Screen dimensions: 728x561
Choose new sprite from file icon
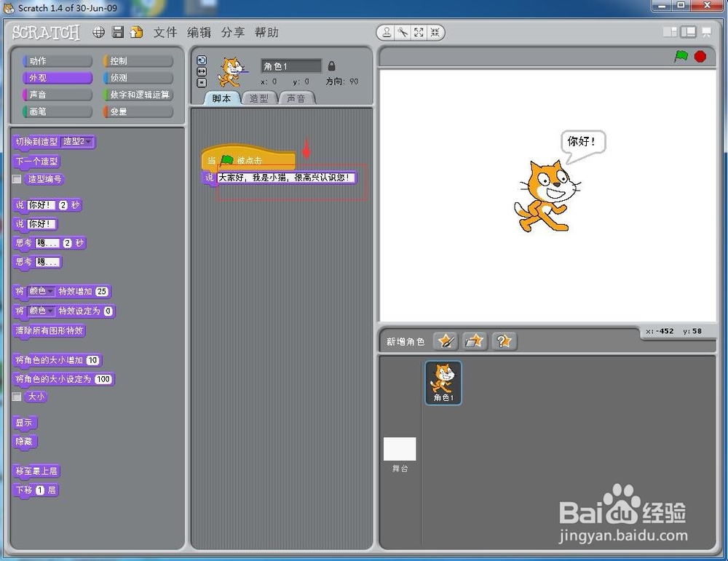pyautogui.click(x=475, y=341)
